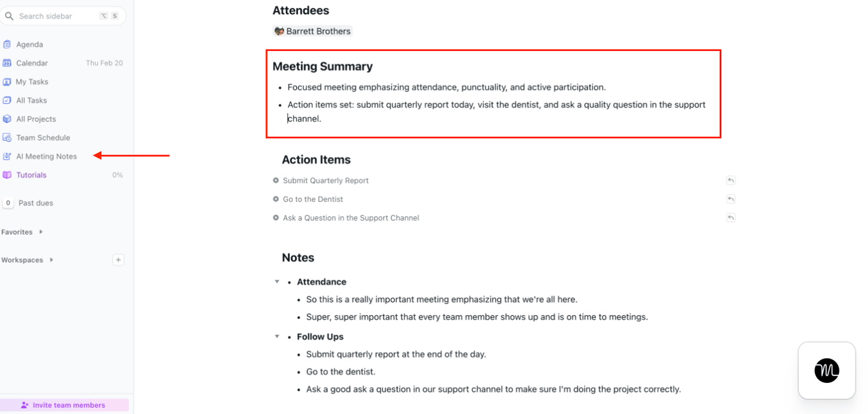The width and height of the screenshot is (868, 414).
Task: Collapse the Follow Ups notes section
Action: [276, 336]
